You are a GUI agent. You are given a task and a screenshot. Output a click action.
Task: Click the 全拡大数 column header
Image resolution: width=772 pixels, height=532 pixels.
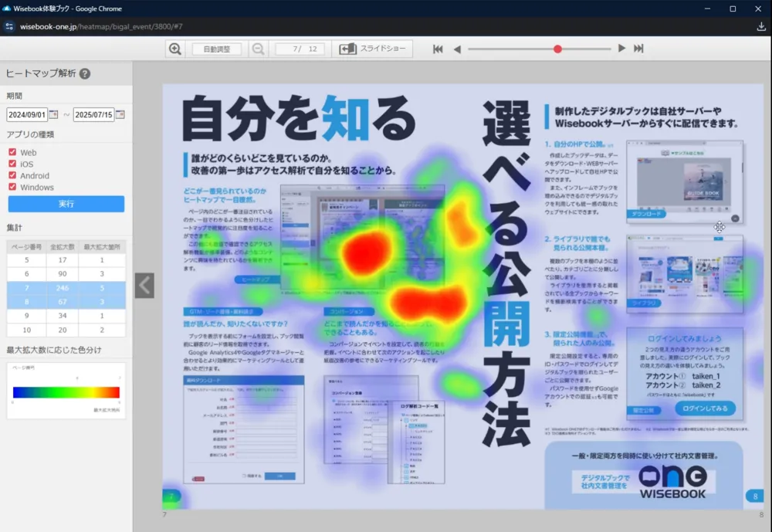(63, 247)
